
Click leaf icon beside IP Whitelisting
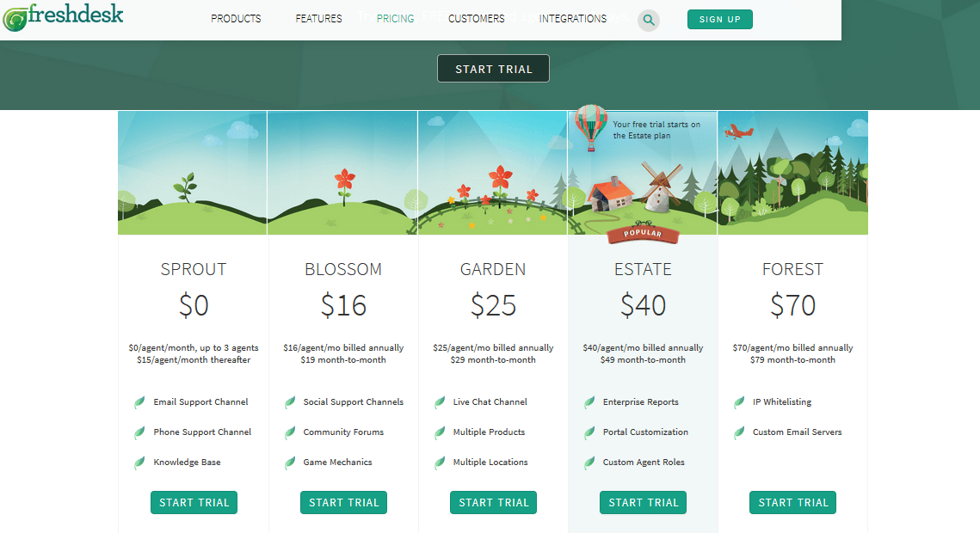point(739,402)
